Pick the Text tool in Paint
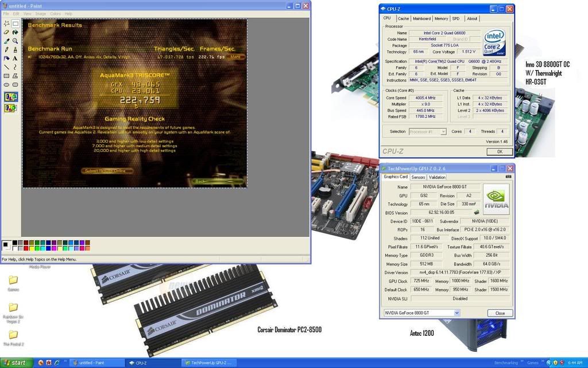The image size is (588, 368). pos(16,58)
